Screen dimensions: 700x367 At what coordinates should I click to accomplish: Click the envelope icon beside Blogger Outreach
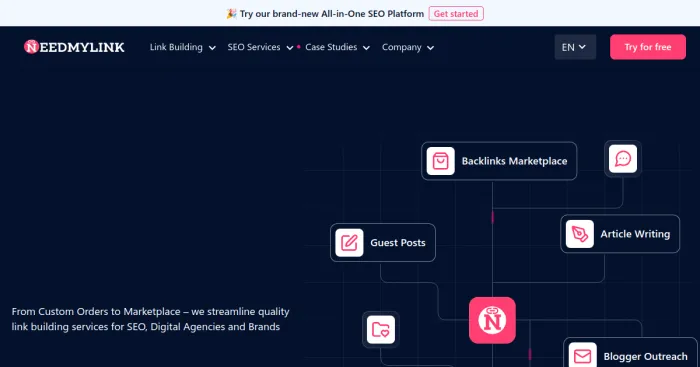pyautogui.click(x=582, y=356)
